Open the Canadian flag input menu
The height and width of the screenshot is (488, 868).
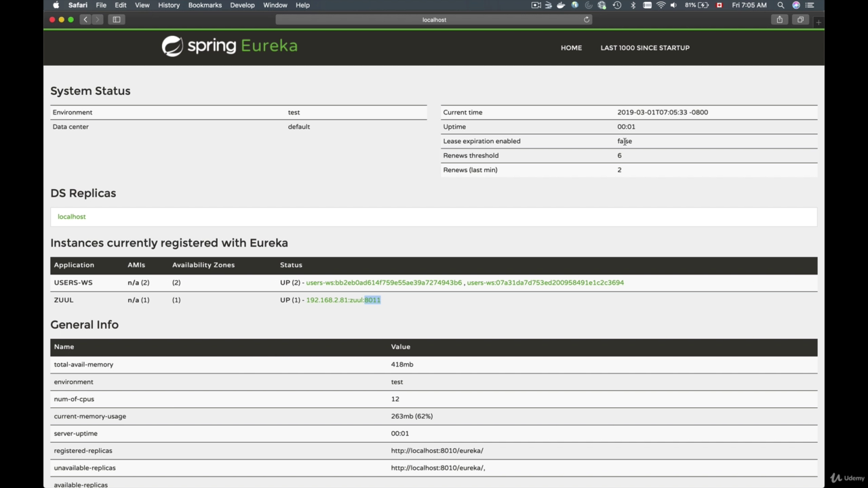click(719, 5)
